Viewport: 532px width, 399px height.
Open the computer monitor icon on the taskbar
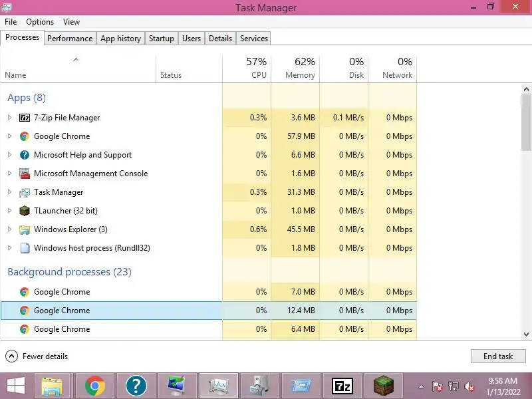[x=178, y=386]
